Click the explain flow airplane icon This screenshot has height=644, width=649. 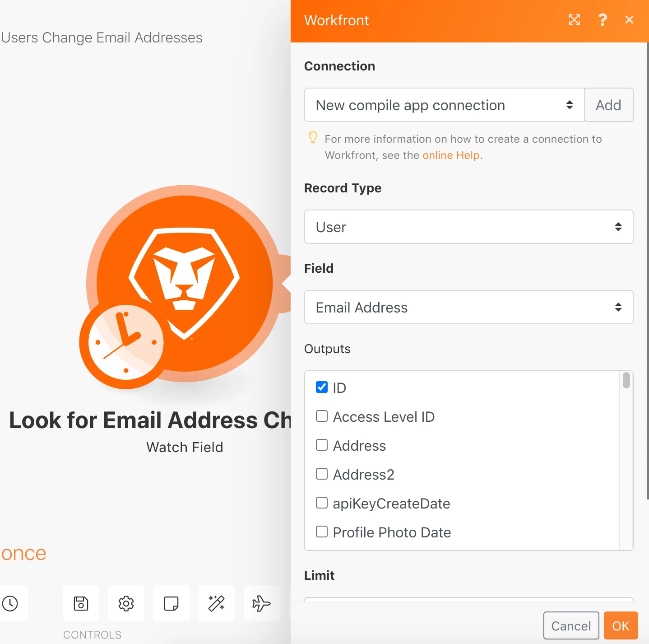262,603
